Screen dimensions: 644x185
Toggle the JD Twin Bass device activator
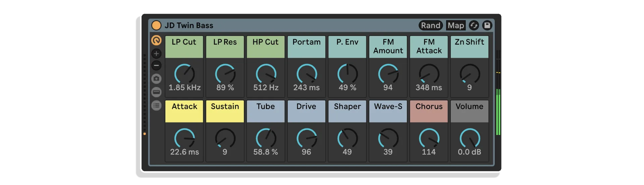click(156, 25)
